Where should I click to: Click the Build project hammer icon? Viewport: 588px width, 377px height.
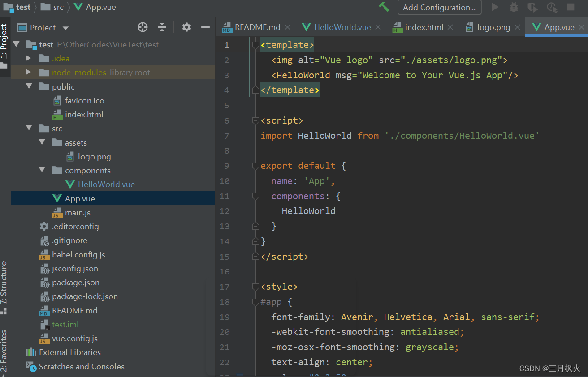pyautogui.click(x=384, y=7)
